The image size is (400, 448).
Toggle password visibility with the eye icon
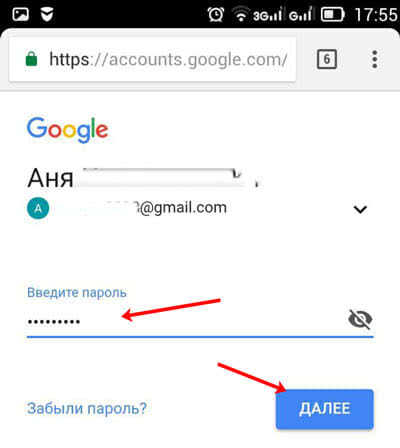(x=360, y=319)
